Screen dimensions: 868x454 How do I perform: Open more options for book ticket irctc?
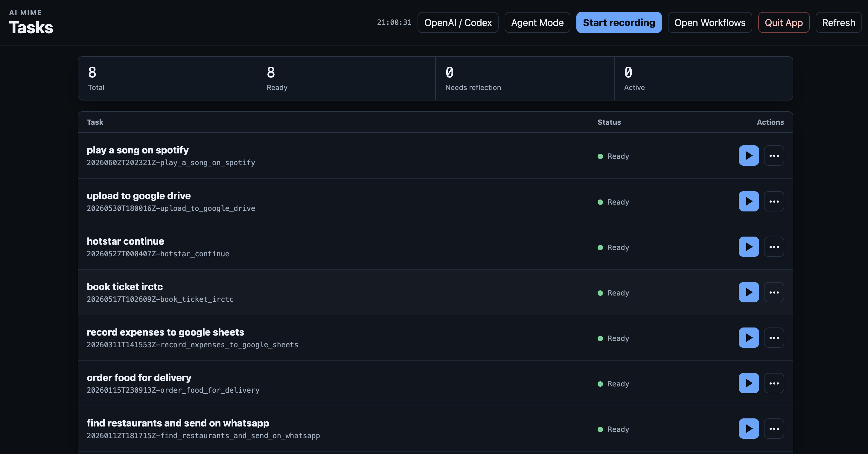click(774, 292)
